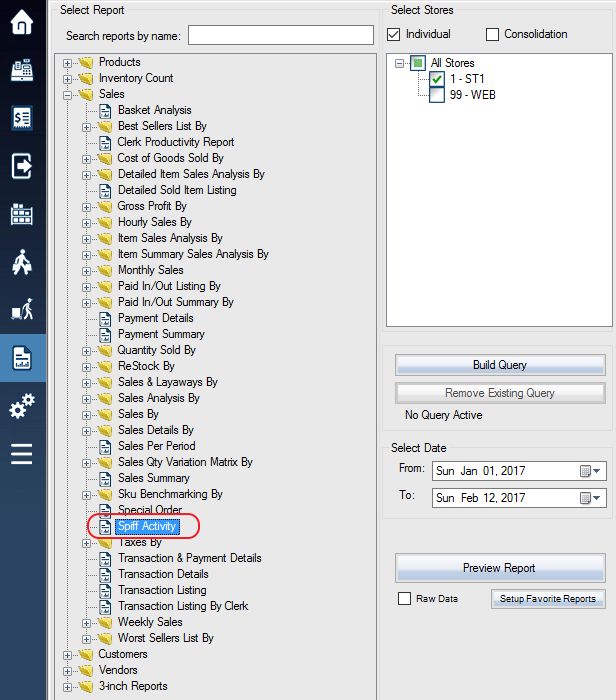Expand Quantity Sold By node

point(87,351)
